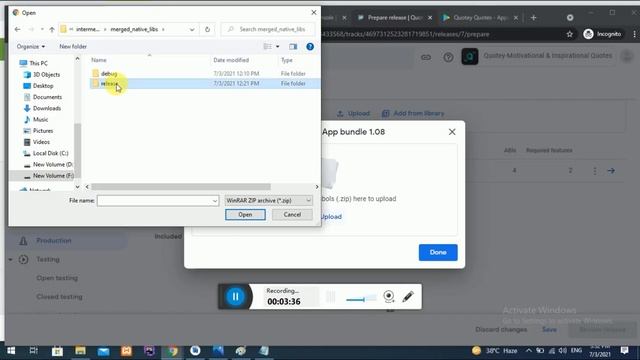The width and height of the screenshot is (640, 360).
Task: Expand address bar history dropdown
Action: pyautogui.click(x=192, y=29)
